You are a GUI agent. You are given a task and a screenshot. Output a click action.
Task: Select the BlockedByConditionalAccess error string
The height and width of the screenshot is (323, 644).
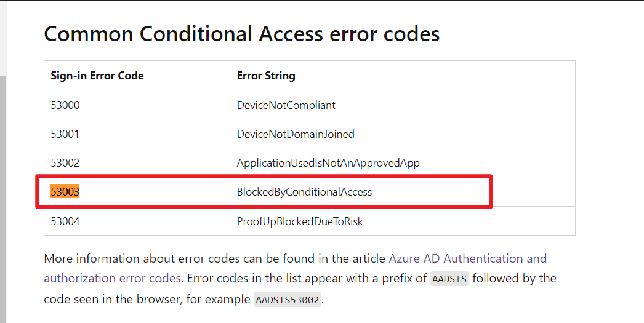(304, 192)
